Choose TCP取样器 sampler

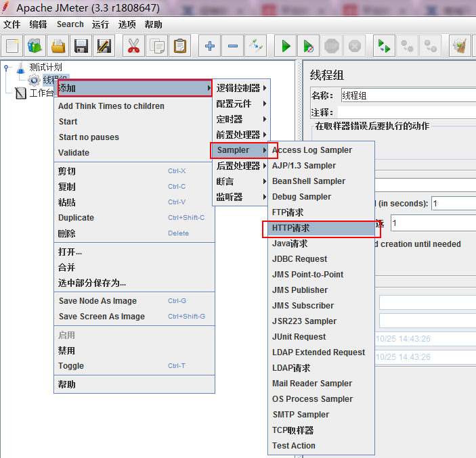point(322,430)
